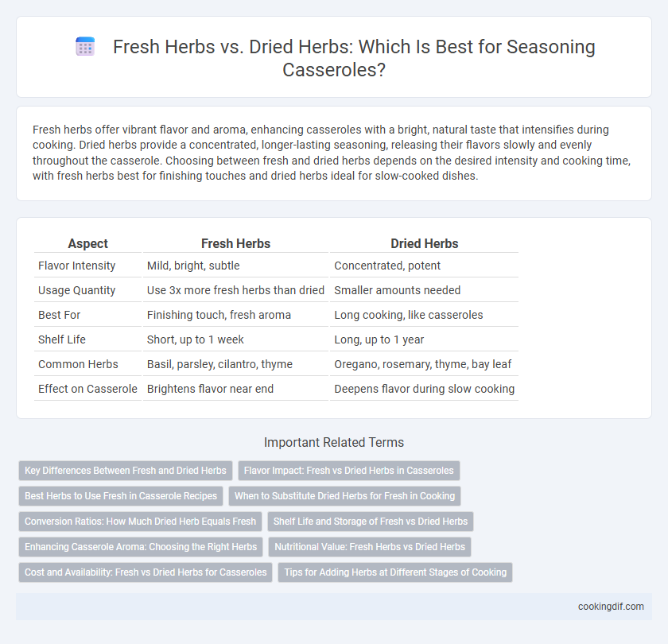Viewport: 668px width, 644px height.
Task: Click the Important Related Terms heading
Action: point(334,443)
